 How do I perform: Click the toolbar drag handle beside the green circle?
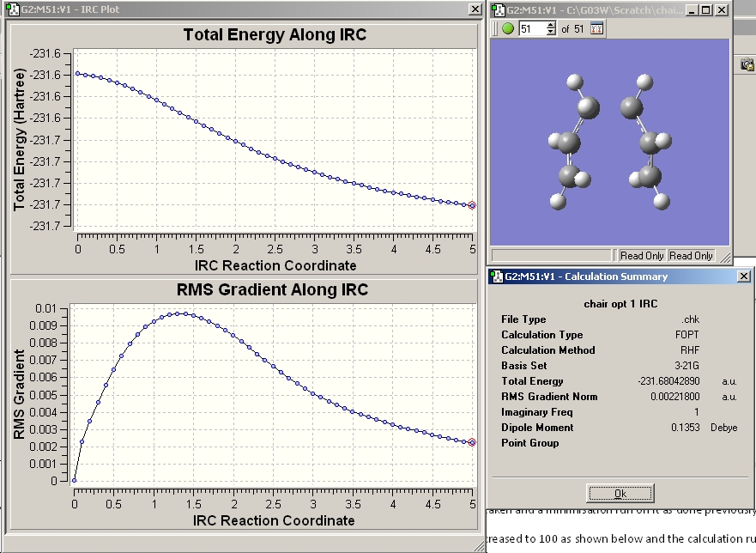click(x=494, y=28)
